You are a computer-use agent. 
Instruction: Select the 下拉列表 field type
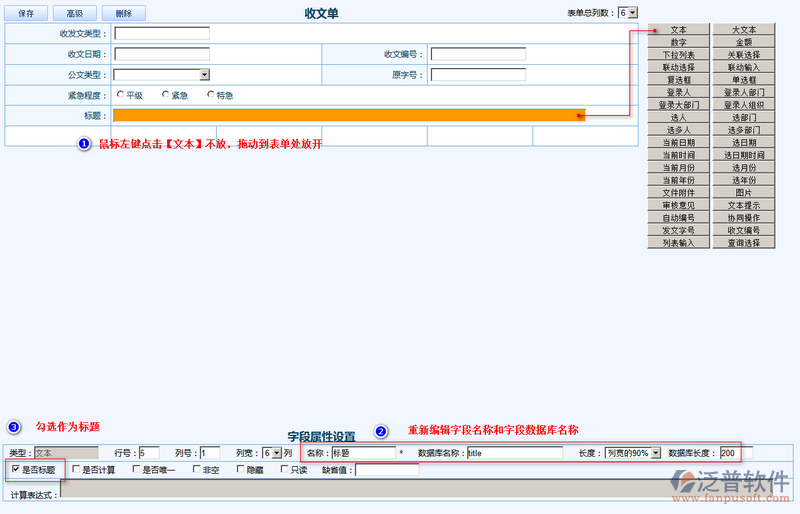pos(678,55)
